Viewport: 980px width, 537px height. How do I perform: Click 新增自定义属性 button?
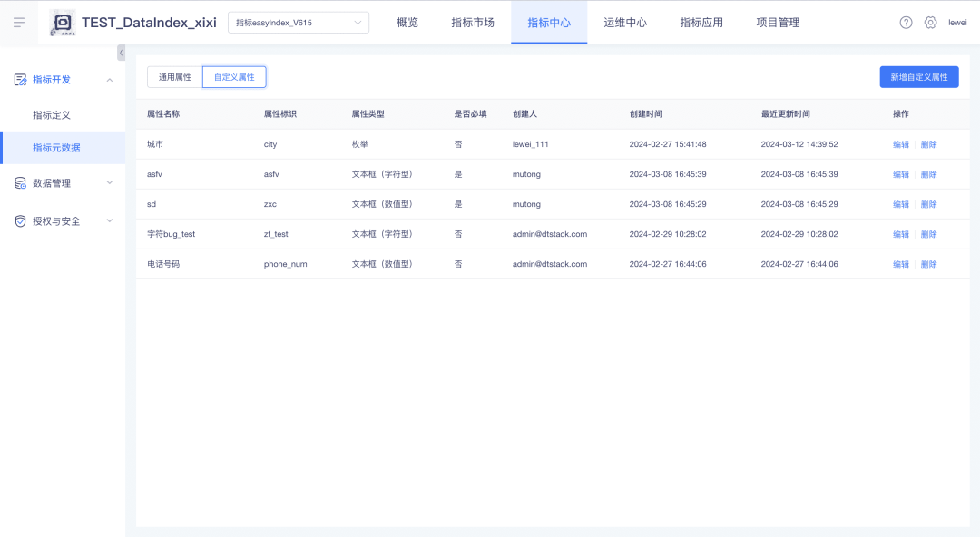[x=918, y=77]
